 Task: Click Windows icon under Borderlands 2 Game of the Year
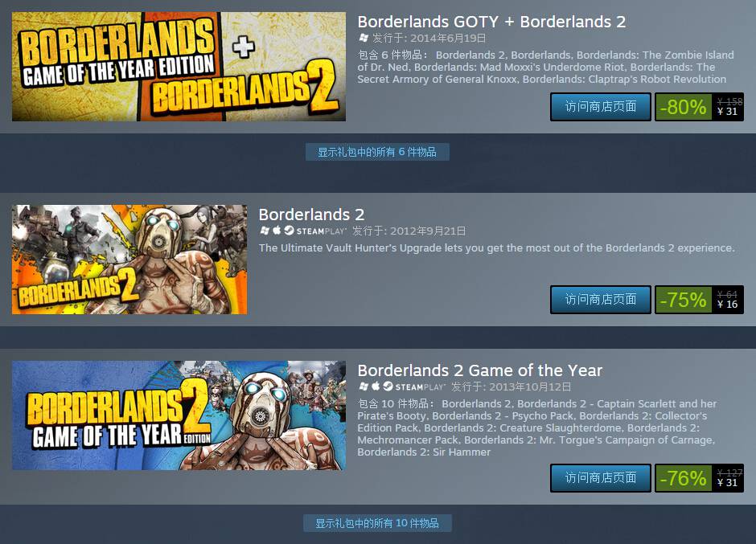click(x=363, y=386)
